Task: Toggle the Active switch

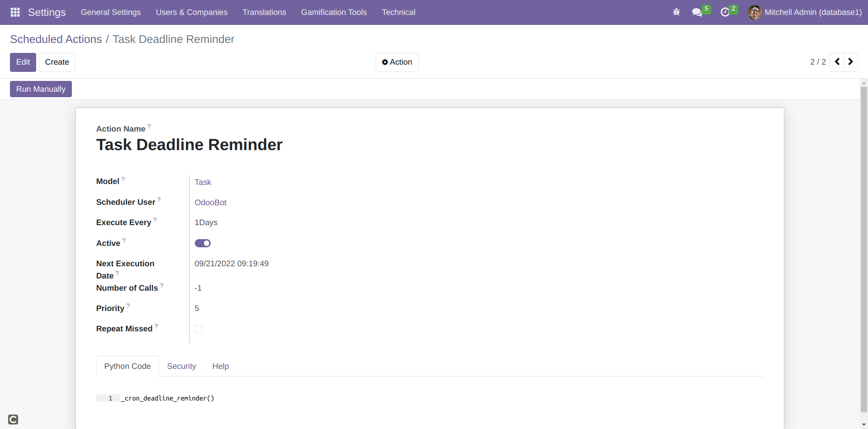Action: [x=203, y=243]
